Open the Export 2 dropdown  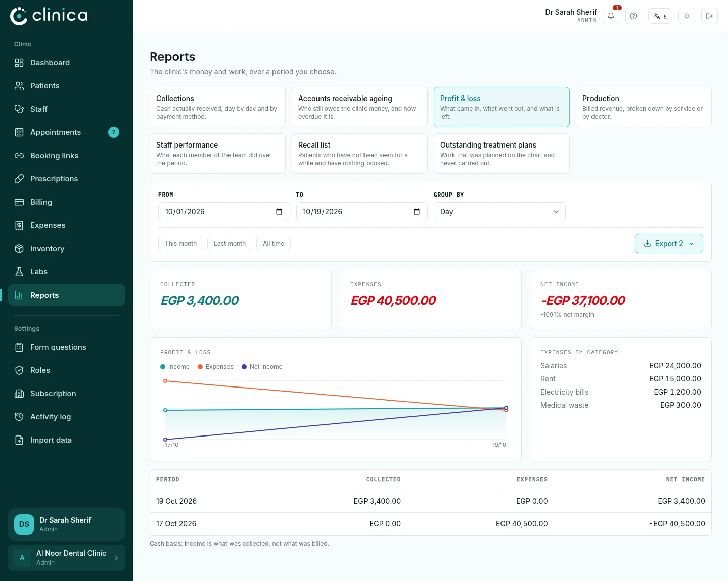[x=669, y=244]
